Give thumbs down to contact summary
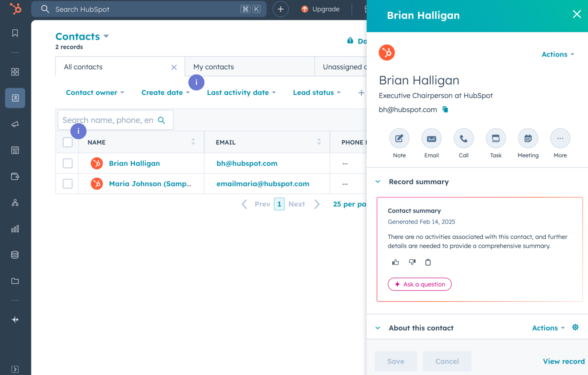This screenshot has height=375, width=588. 412,262
